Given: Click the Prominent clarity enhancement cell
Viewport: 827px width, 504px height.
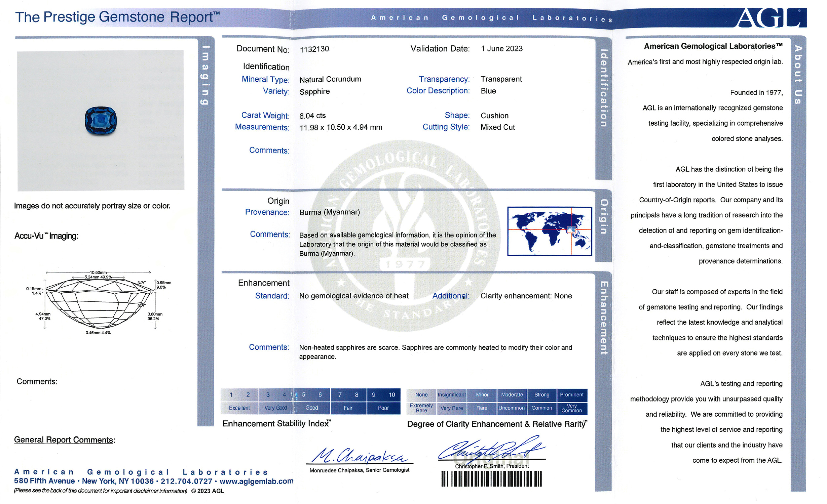Looking at the screenshot, I should pyautogui.click(x=571, y=395).
